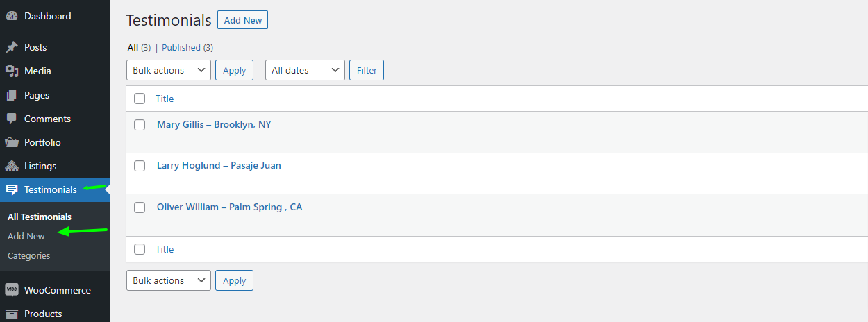
Task: Click the Dashboard gauge icon
Action: pos(12,16)
